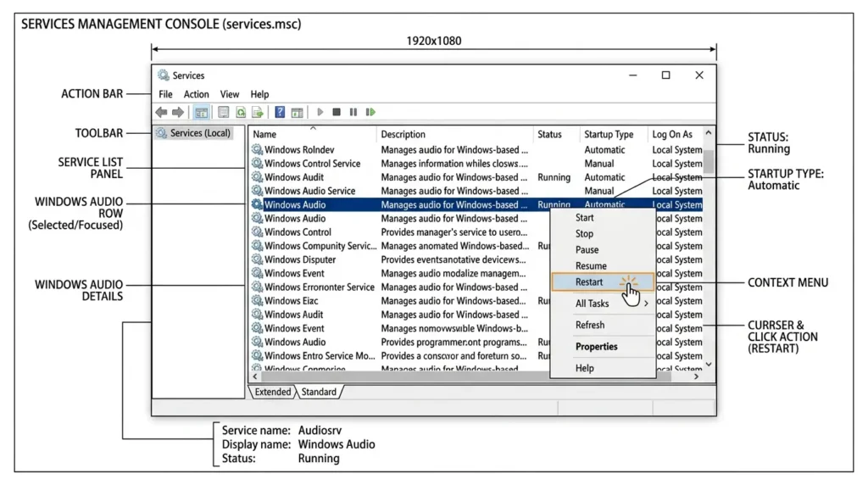The width and height of the screenshot is (868, 485).
Task: Open the File menu
Action: pyautogui.click(x=165, y=94)
